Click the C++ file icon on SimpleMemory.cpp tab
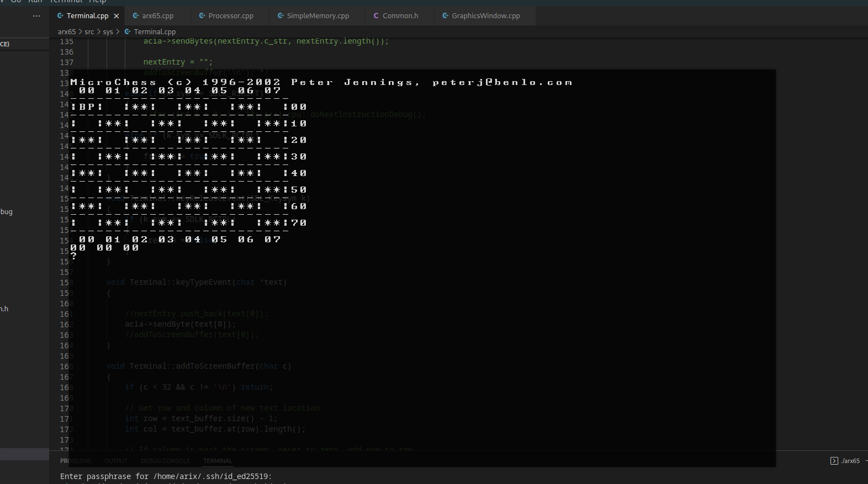868x484 pixels. click(x=280, y=16)
